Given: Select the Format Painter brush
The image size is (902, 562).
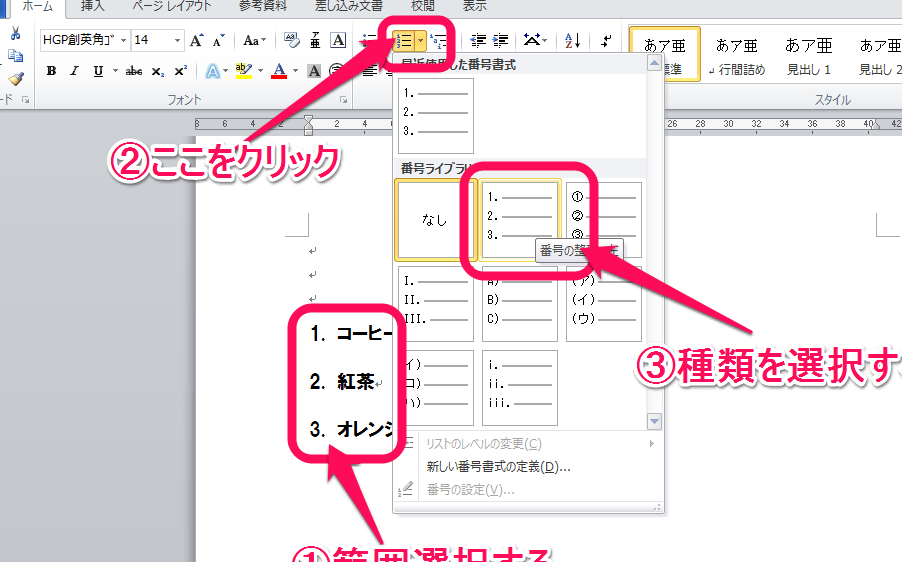Looking at the screenshot, I should (16, 78).
